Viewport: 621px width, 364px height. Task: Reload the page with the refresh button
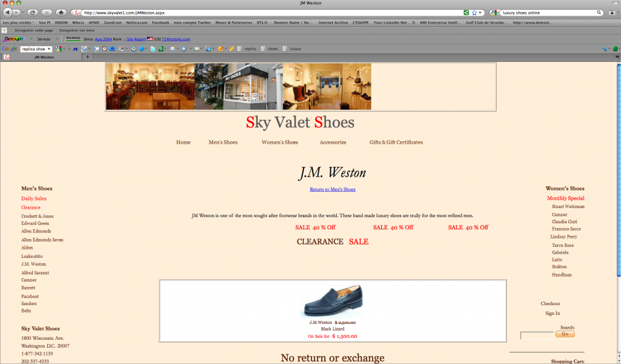point(33,13)
